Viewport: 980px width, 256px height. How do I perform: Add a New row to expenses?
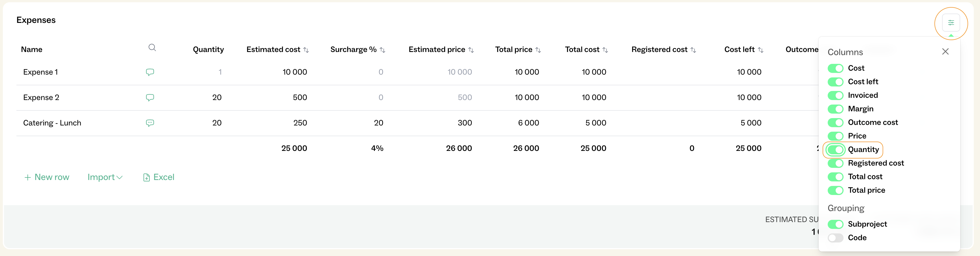[47, 177]
